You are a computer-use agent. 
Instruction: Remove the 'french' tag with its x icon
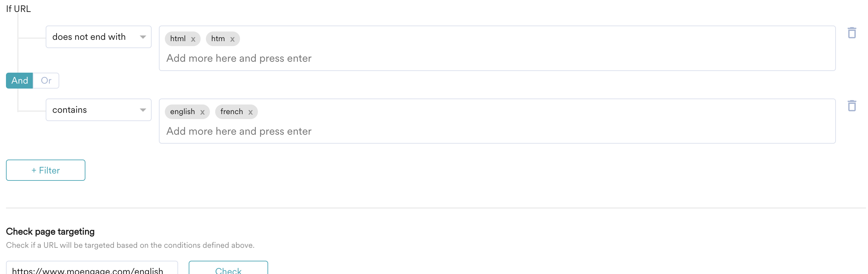click(x=250, y=112)
